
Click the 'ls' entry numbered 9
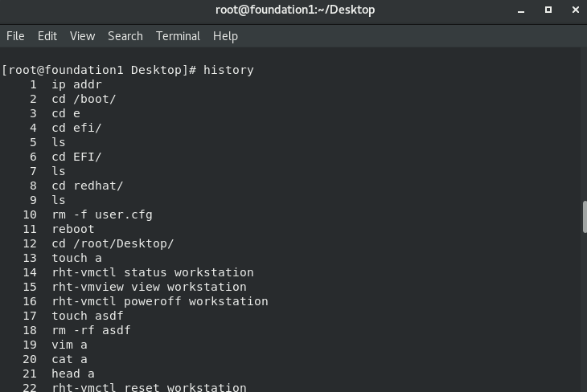(59, 200)
